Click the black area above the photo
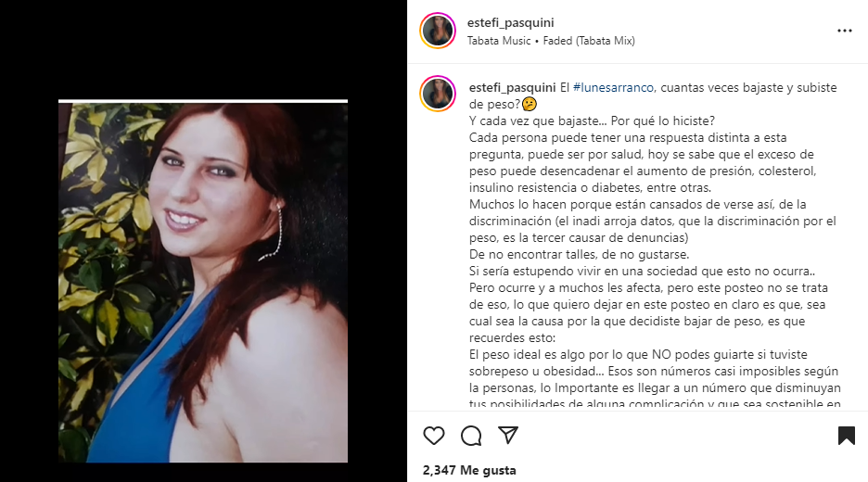 pos(203,50)
